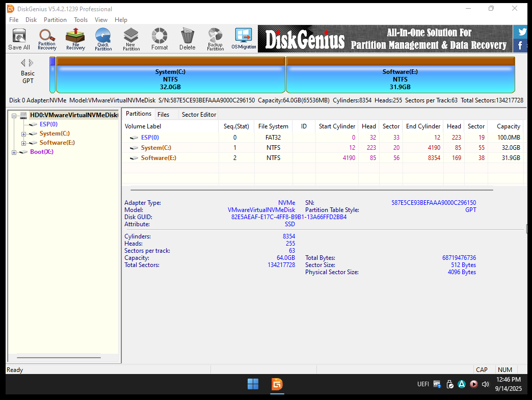Launch the File Recovery tool
The image size is (532, 400).
(75, 39)
